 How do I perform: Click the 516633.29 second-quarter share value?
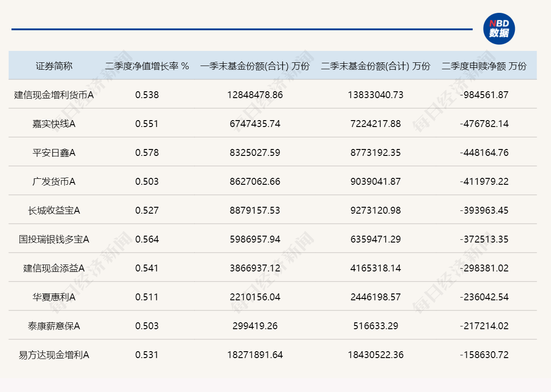(x=375, y=326)
